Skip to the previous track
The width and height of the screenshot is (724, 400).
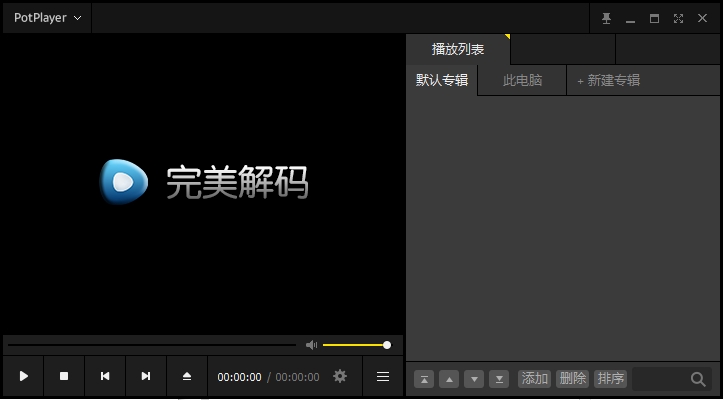pos(105,376)
